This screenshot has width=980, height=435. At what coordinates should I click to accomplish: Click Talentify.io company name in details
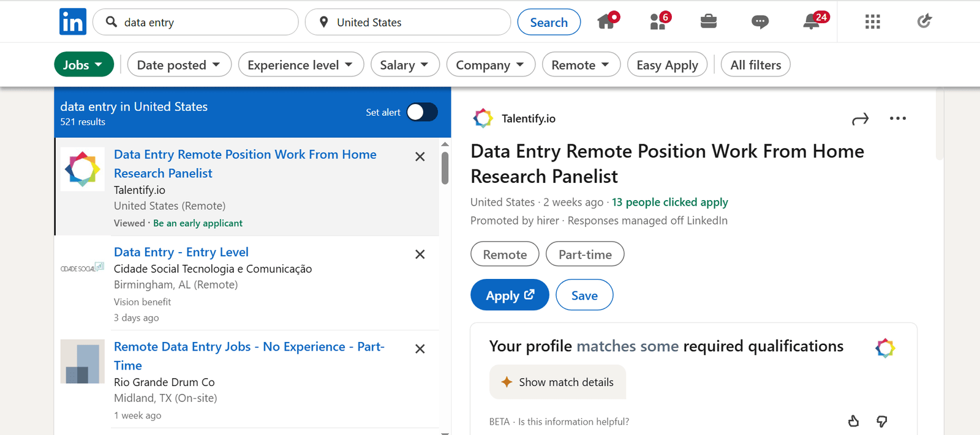529,118
